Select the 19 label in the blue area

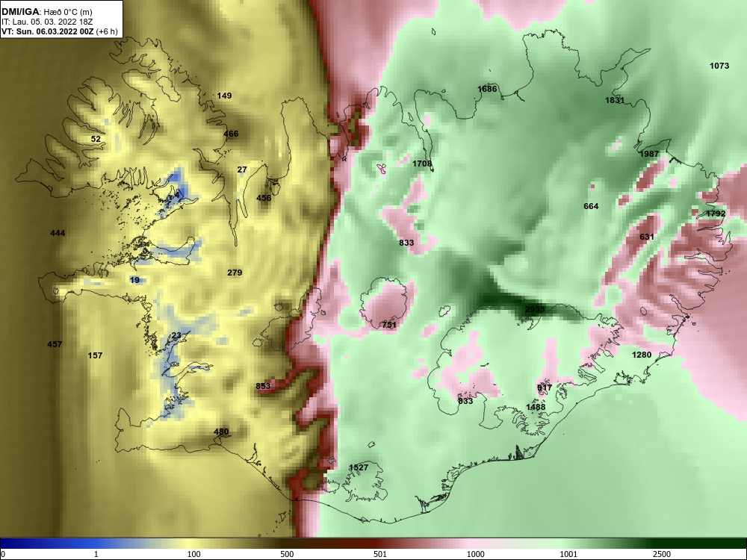point(134,280)
